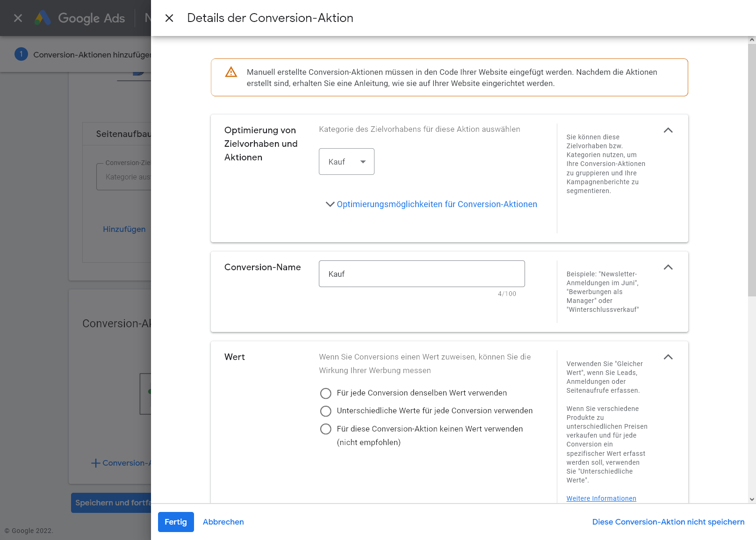Screen dimensions: 756x540
Task: Choose no value for this conversion action
Action: pos(326,429)
